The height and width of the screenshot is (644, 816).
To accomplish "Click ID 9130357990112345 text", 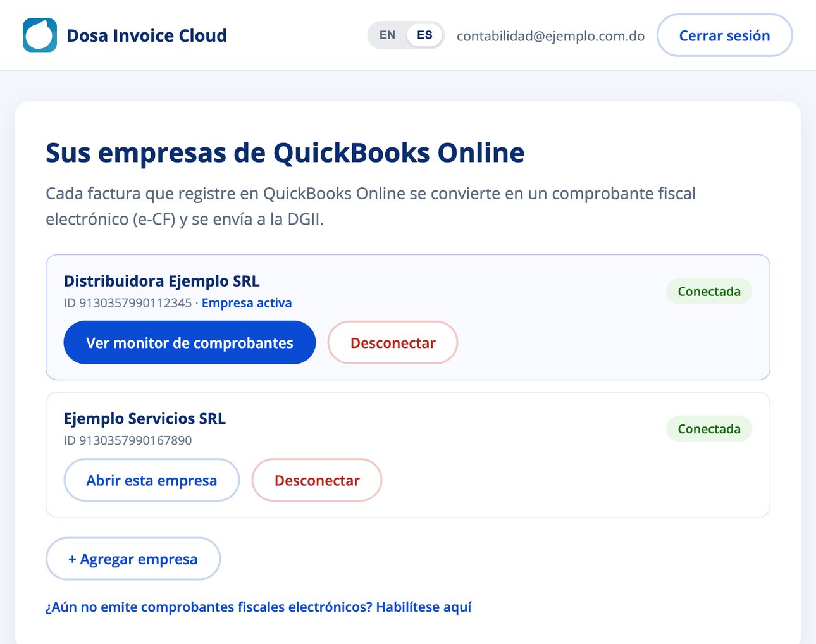I will [128, 303].
